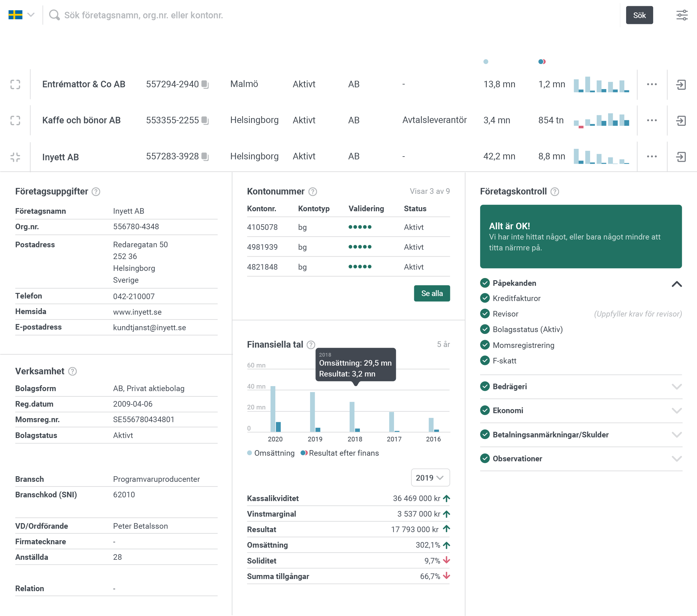The height and width of the screenshot is (616, 697).
Task: Select account number 4821848
Action: 262,267
